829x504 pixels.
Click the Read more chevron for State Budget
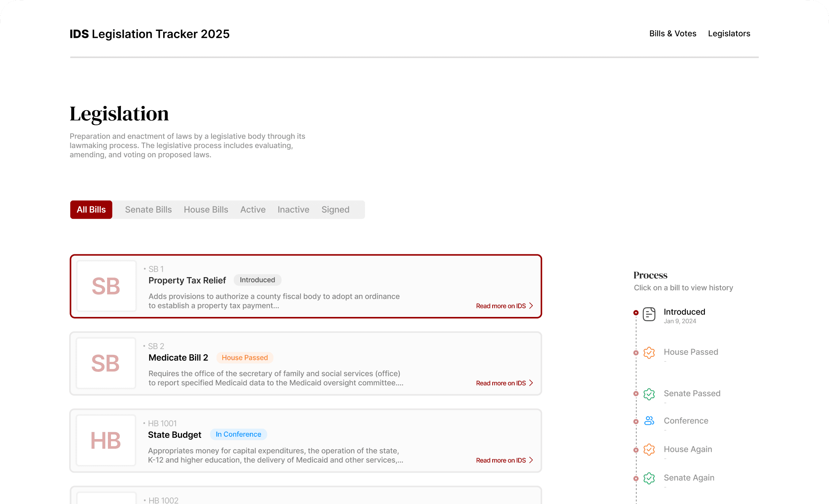click(x=531, y=460)
